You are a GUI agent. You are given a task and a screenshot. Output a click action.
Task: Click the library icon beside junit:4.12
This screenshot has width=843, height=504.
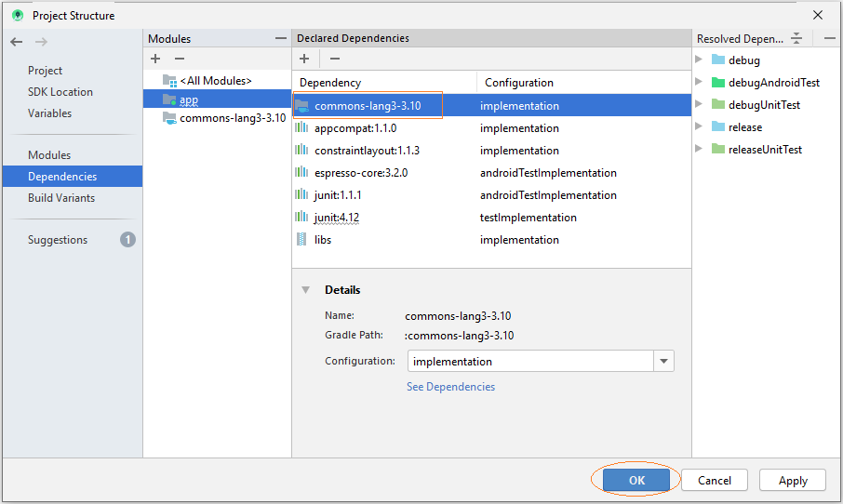tap(301, 217)
